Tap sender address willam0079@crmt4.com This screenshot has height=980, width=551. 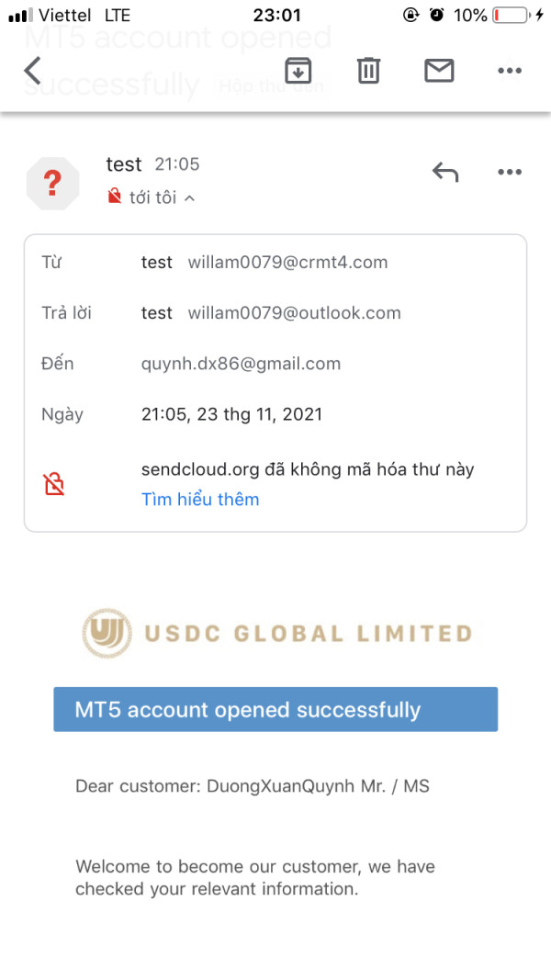coord(287,263)
